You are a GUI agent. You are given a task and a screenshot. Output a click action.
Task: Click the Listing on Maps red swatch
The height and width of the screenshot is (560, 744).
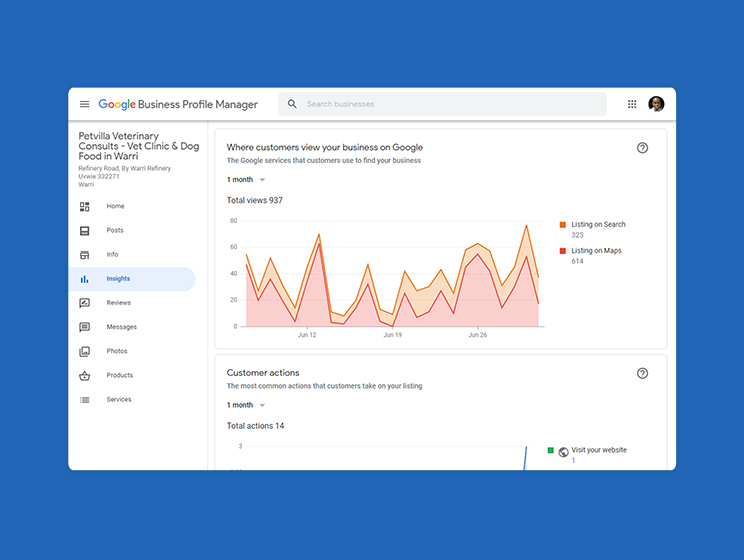[x=563, y=251]
